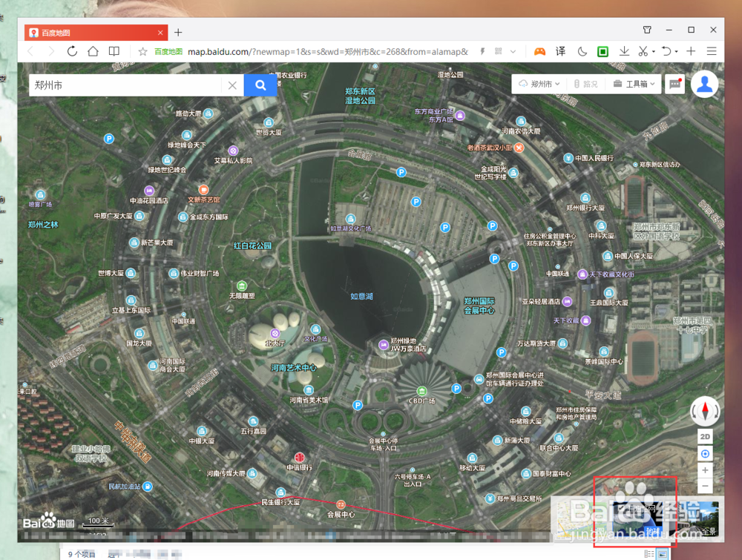Click the 河南艺术中心 map label
The height and width of the screenshot is (560, 742).
click(x=293, y=367)
